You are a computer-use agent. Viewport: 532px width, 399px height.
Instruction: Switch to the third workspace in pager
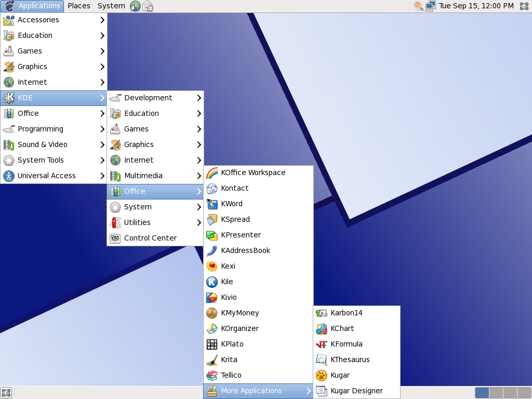click(x=510, y=393)
